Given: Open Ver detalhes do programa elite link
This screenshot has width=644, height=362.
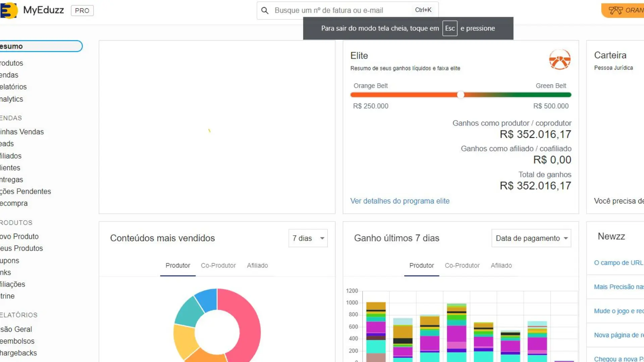Looking at the screenshot, I should point(400,201).
